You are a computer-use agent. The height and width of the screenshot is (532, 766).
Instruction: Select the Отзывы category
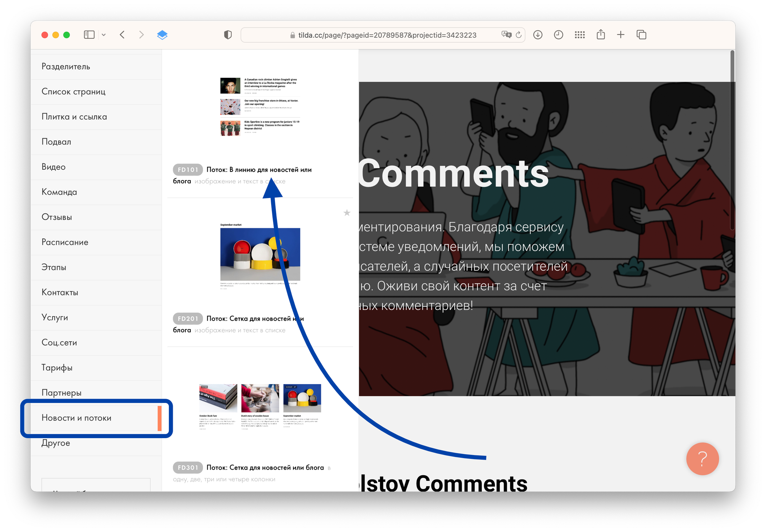coord(96,217)
